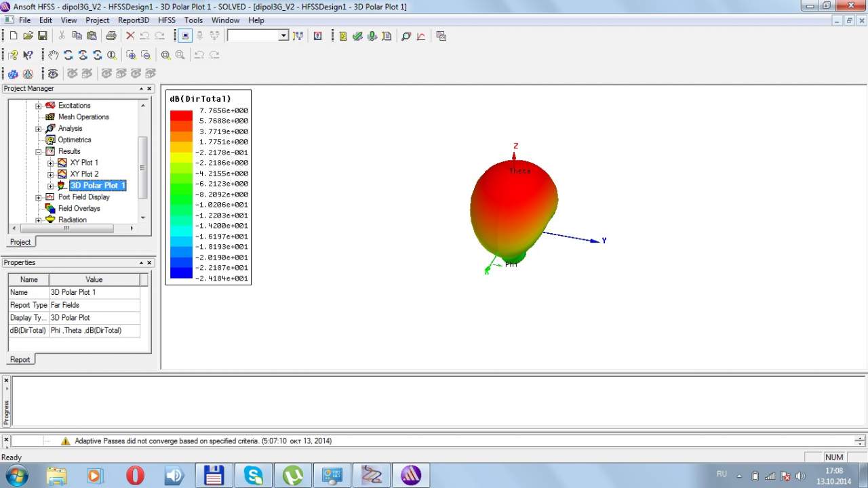Screen dimensions: 868x488
Task: Open the toolbar combo box dropdown
Action: click(x=283, y=36)
